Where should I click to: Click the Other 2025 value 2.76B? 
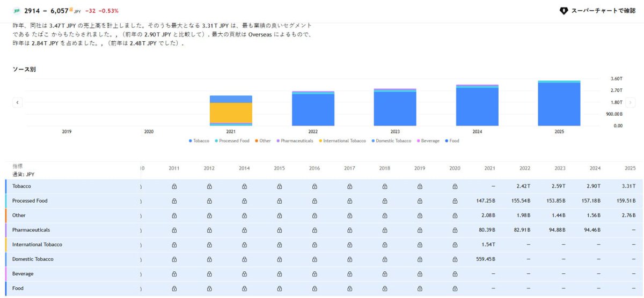coord(628,215)
